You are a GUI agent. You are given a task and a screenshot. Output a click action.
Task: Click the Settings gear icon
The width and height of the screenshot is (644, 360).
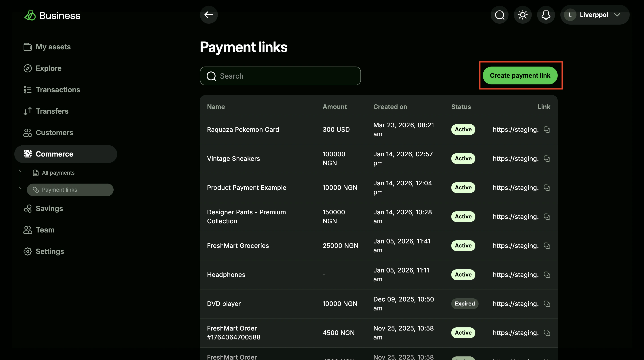28,251
